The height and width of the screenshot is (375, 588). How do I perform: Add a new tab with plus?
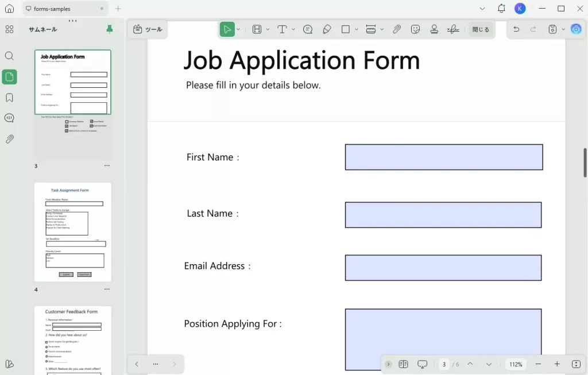pyautogui.click(x=118, y=9)
